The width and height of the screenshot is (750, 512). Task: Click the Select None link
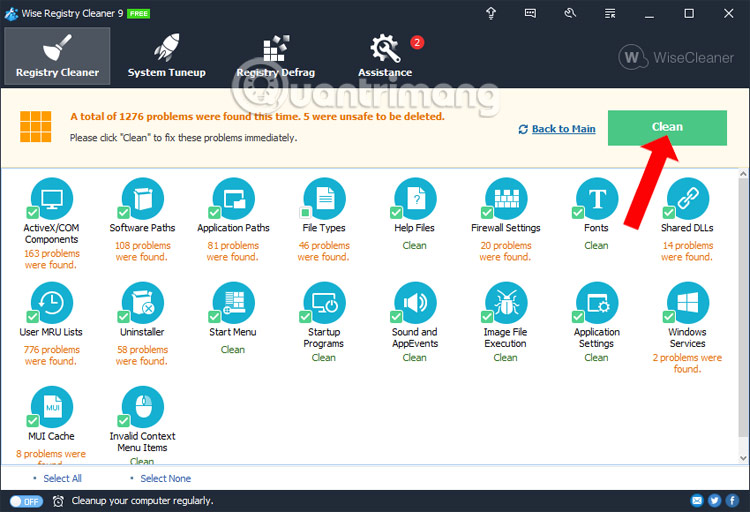click(165, 478)
